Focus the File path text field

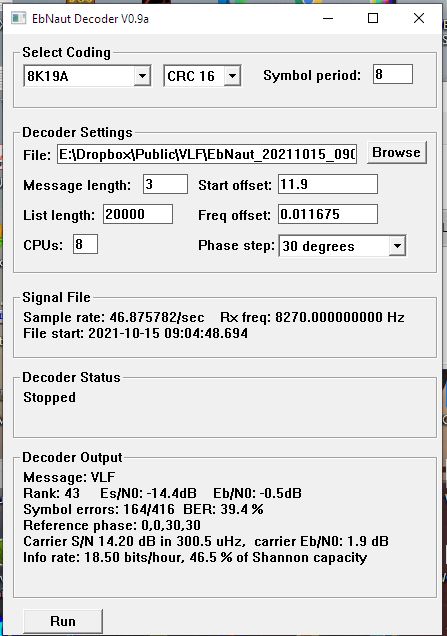coord(207,154)
